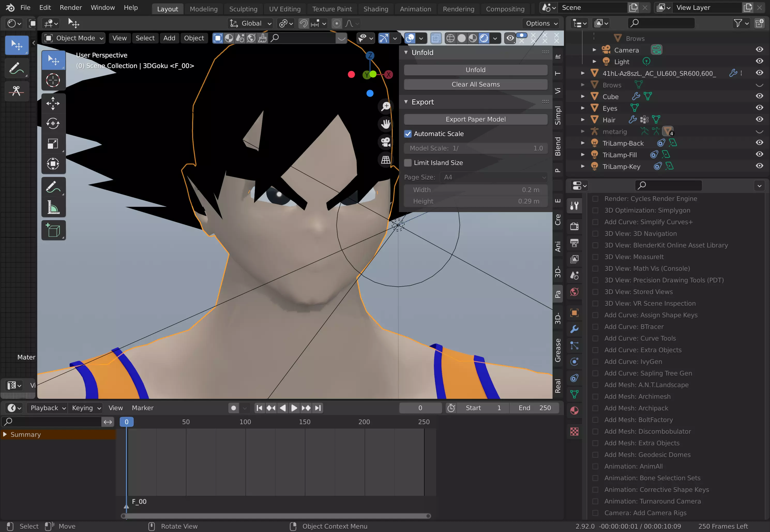Hide TriLamp-Key in outliner

[x=759, y=166]
